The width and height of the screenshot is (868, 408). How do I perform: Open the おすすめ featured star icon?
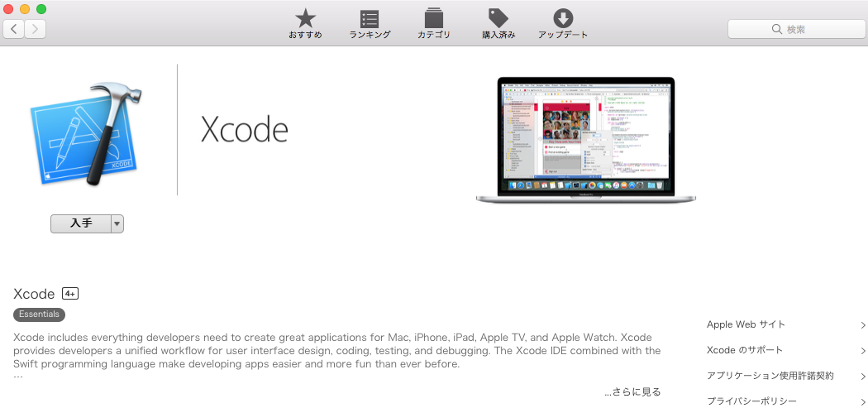(x=305, y=19)
